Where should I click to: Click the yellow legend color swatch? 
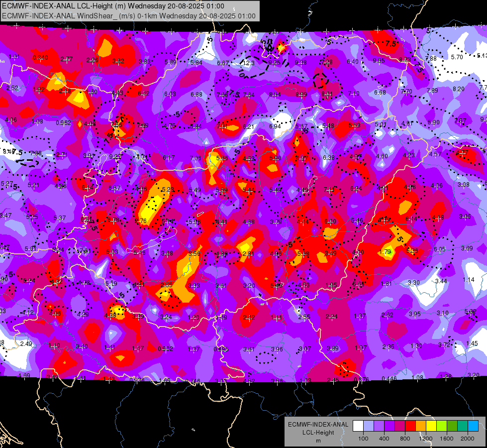point(431,426)
